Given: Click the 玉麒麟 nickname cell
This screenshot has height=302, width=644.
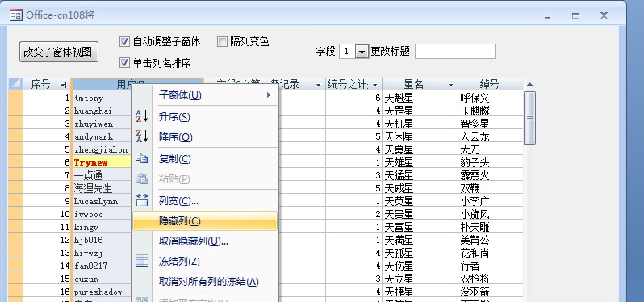Looking at the screenshot, I should click(491, 111).
